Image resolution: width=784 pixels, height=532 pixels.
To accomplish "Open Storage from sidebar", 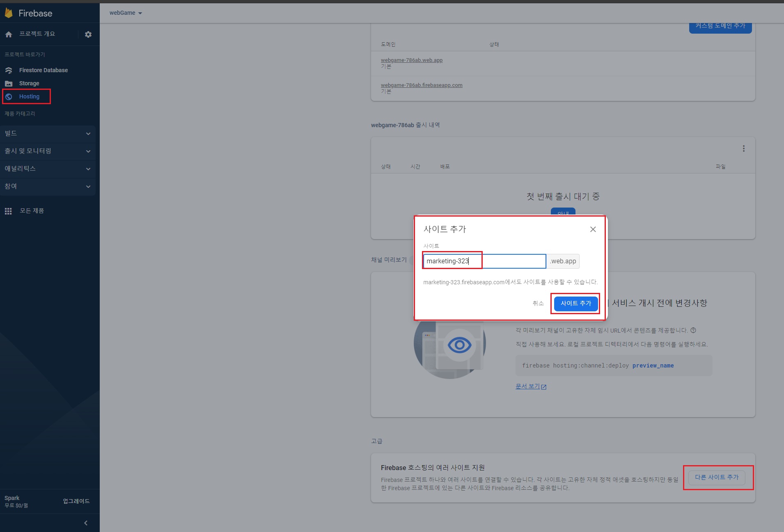I will (29, 83).
